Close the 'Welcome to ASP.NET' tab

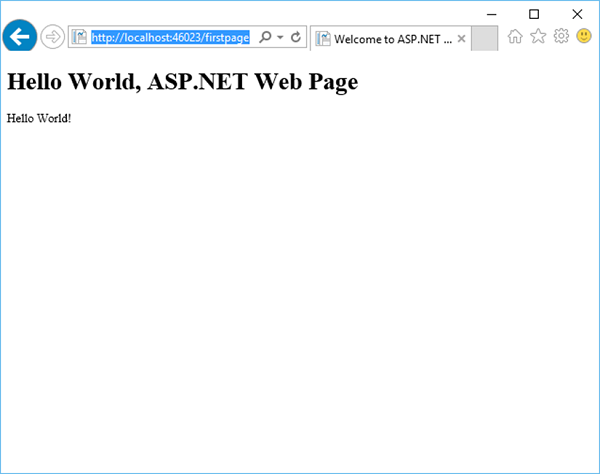point(461,39)
